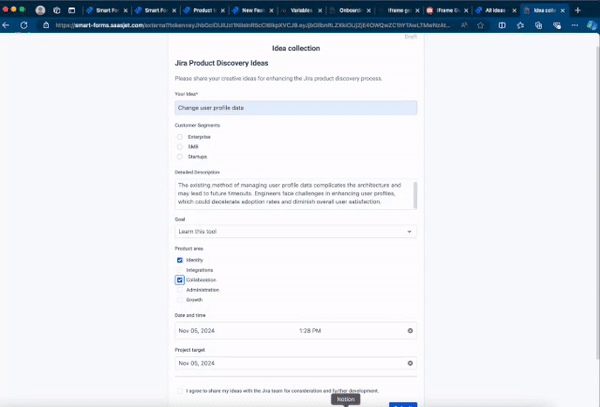Switch to the Onboarding tab
Screen dimensions: 600x407
[350, 10]
